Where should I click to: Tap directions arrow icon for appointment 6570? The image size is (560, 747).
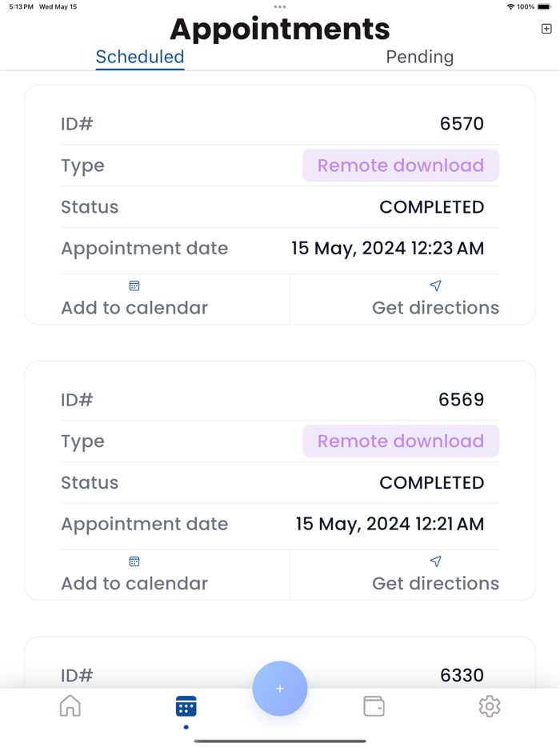tap(435, 286)
